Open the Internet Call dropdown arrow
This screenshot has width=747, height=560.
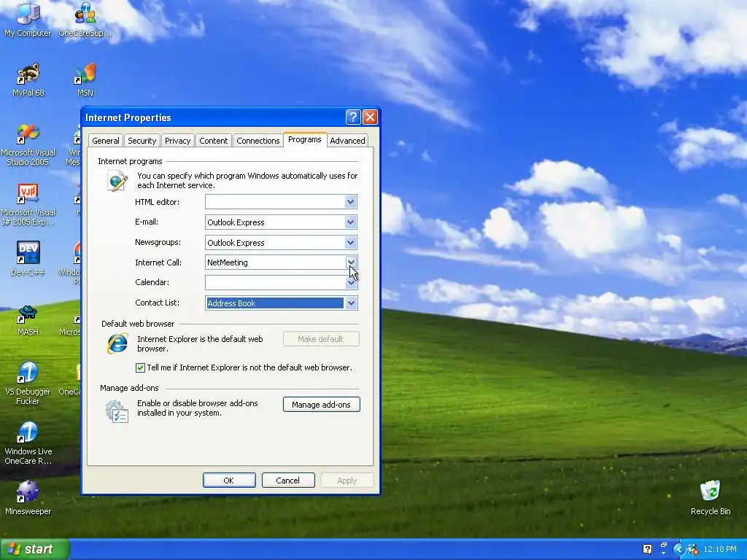click(x=351, y=262)
